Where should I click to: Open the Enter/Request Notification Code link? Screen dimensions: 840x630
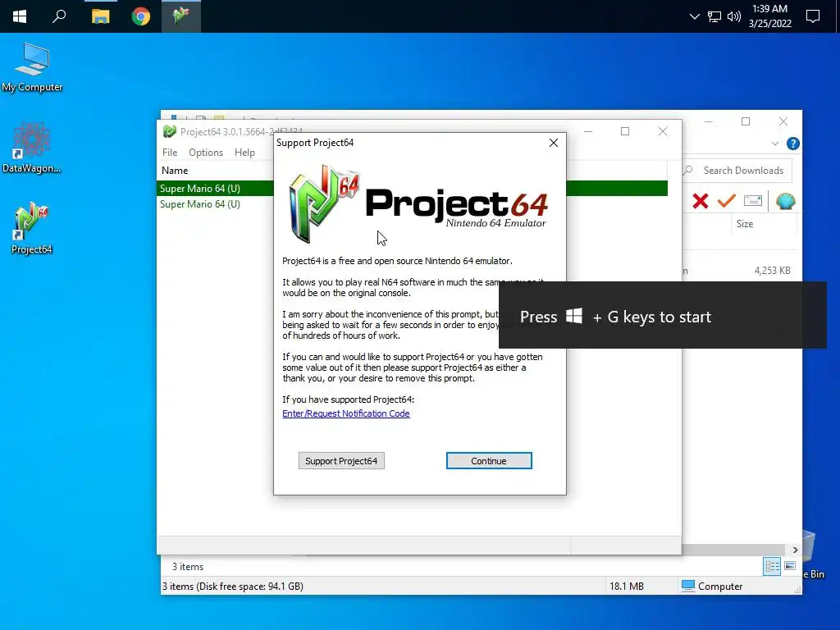(346, 413)
